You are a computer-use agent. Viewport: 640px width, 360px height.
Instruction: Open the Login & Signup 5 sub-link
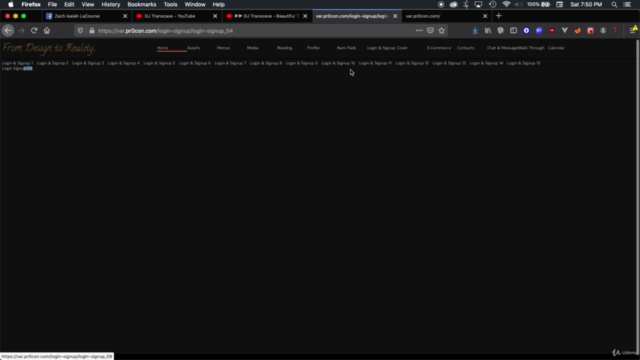tap(159, 63)
